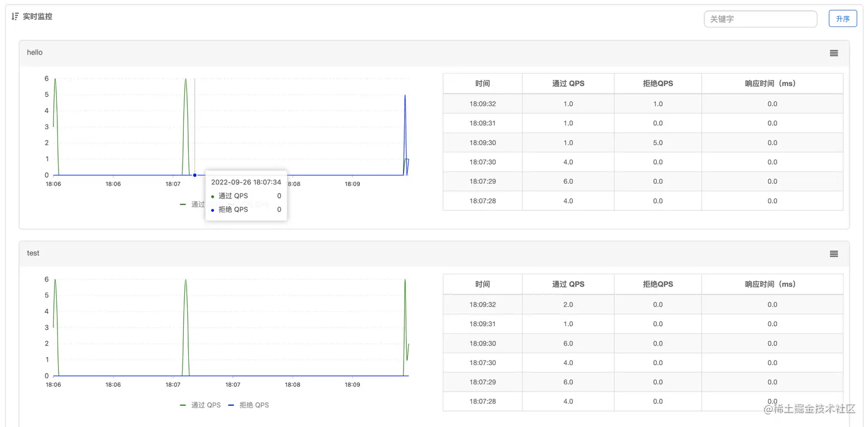Screen dimensions: 868x427
Task: Click 18:09 axis label on test chart
Action: coord(352,385)
